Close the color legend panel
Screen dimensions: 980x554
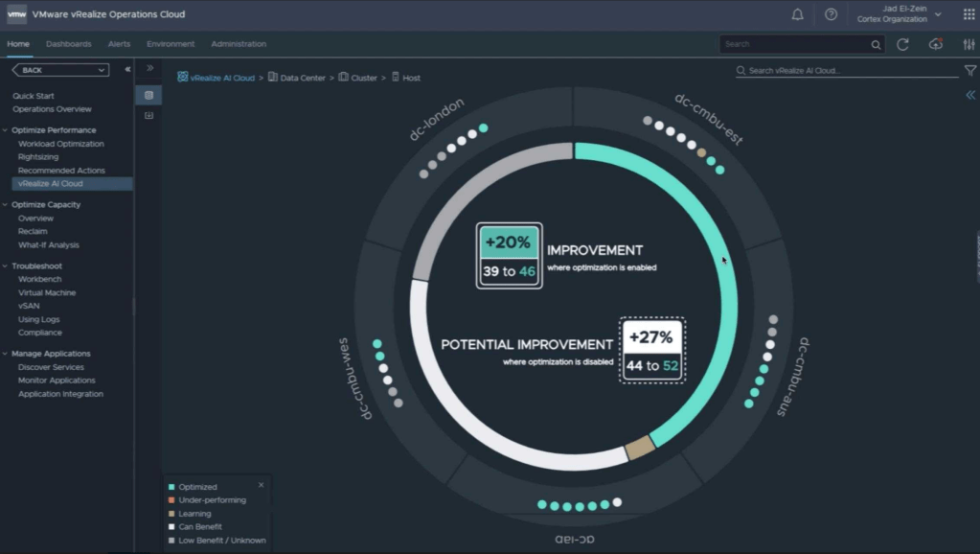(x=261, y=485)
